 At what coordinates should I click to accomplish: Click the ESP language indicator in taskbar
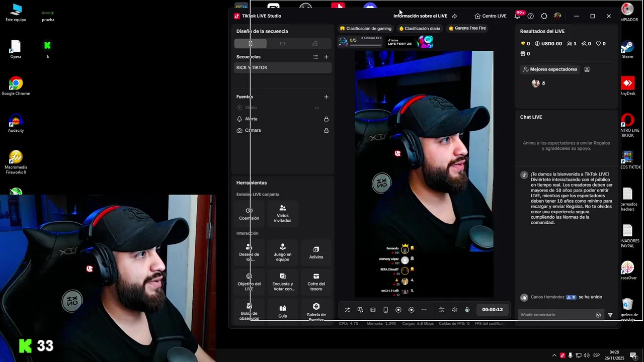pos(597,355)
